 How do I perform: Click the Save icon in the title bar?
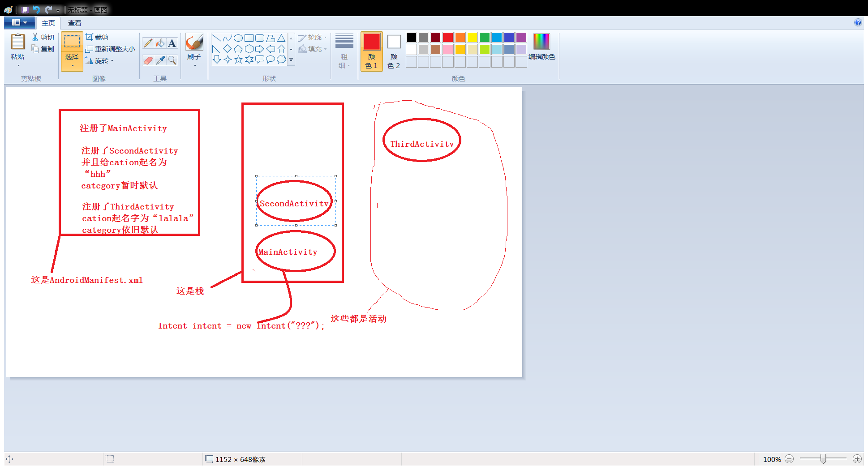point(25,9)
